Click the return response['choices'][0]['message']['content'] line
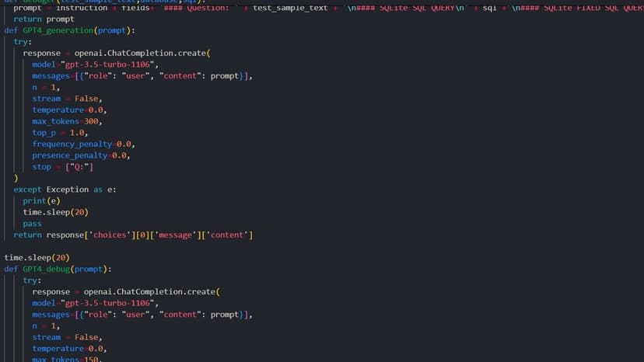Image resolution: width=644 pixels, height=362 pixels. coord(133,235)
